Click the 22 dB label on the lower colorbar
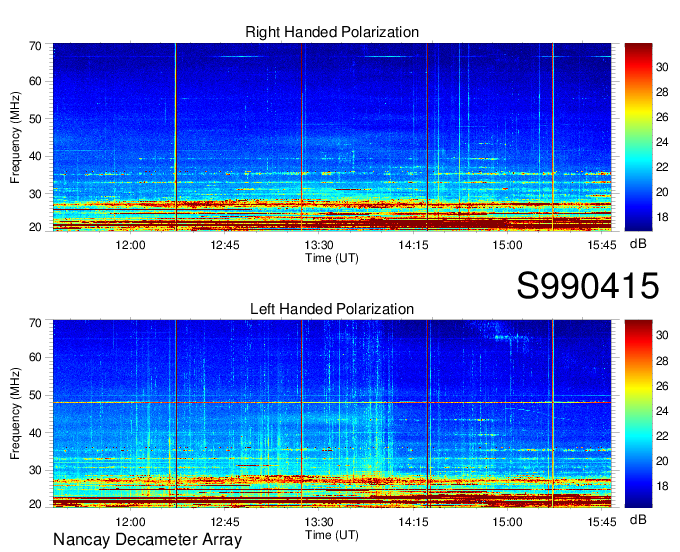 click(662, 436)
